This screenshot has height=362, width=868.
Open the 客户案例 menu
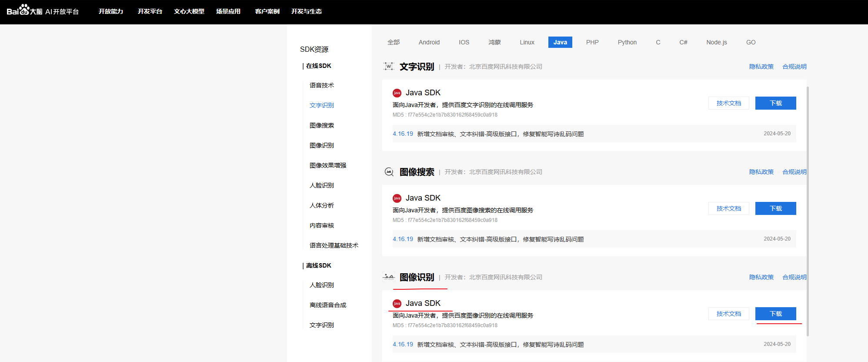pos(267,11)
